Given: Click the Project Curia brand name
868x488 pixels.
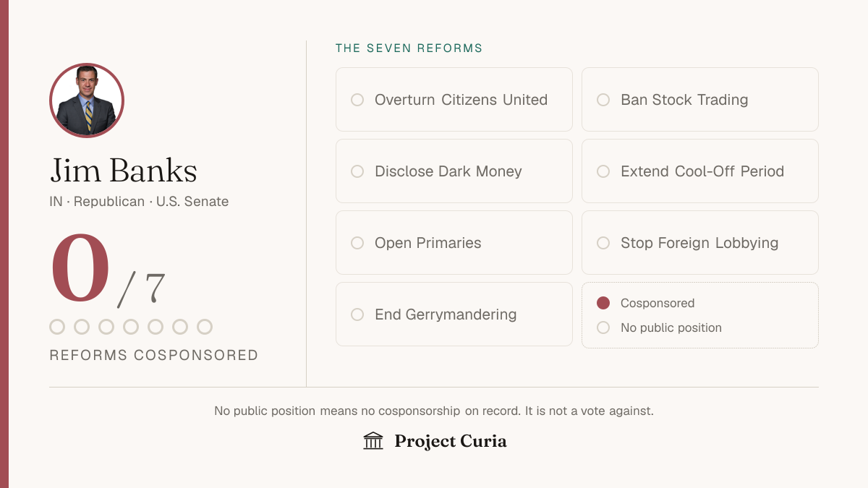Looking at the screenshot, I should tap(451, 441).
